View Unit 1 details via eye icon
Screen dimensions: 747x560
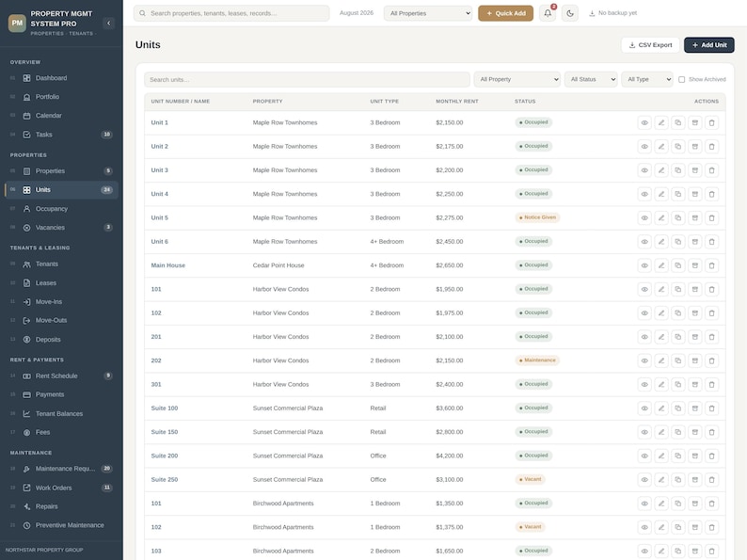tap(644, 123)
